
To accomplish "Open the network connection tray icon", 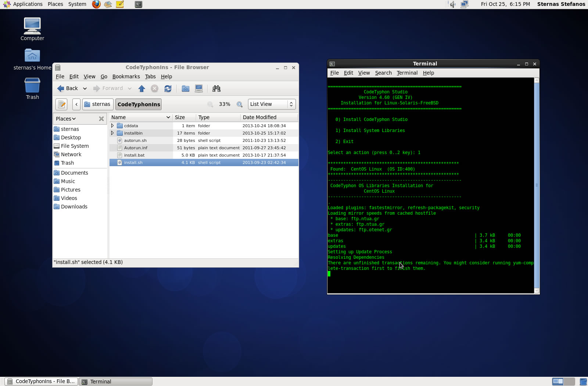I will click(x=465, y=4).
